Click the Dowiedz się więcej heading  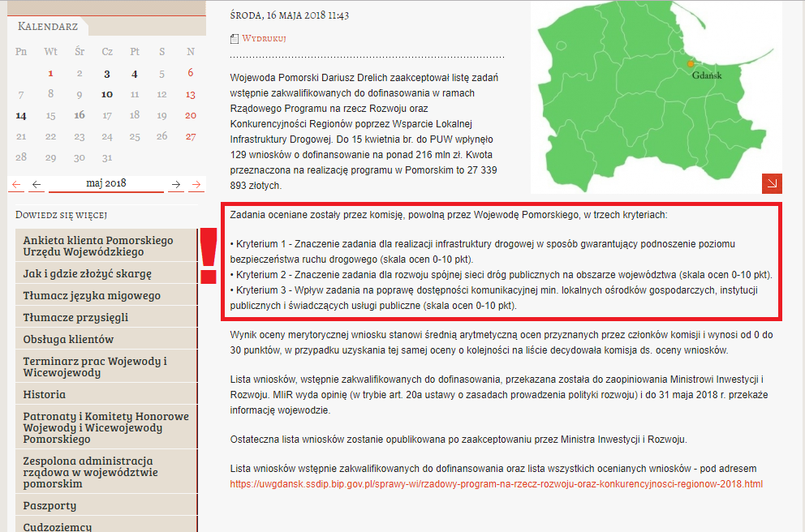tap(61, 215)
